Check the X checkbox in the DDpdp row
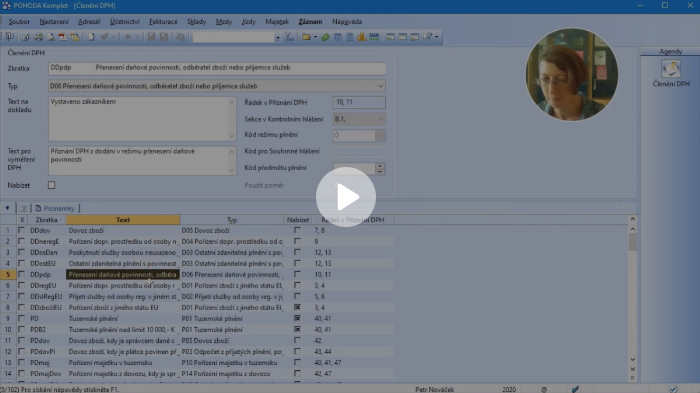This screenshot has width=700, height=393. [21, 275]
